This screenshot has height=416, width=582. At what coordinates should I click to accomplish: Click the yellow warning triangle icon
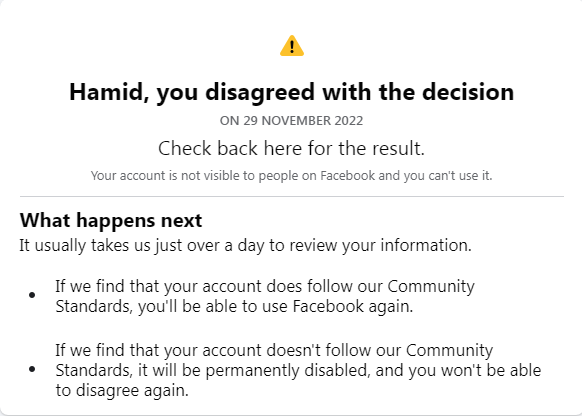point(292,46)
